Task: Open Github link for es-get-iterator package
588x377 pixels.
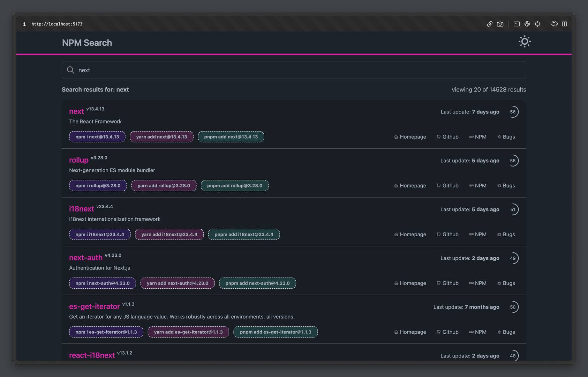Action: (447, 332)
